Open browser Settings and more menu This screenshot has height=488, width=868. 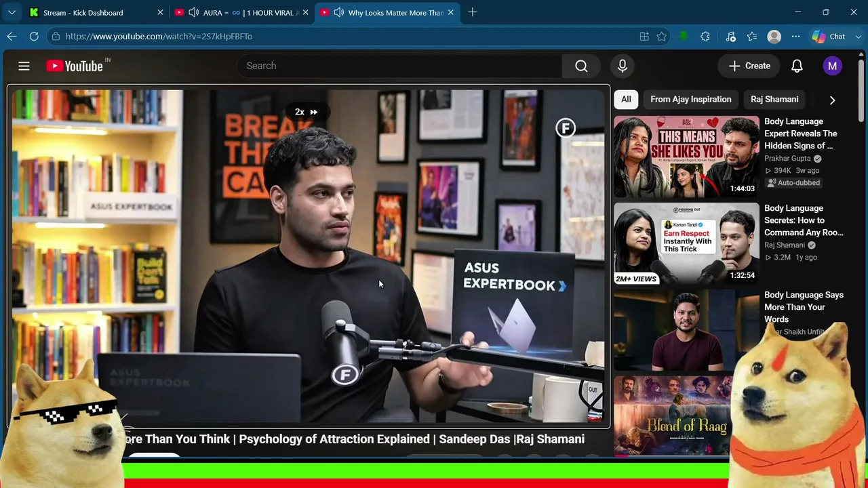click(x=795, y=37)
